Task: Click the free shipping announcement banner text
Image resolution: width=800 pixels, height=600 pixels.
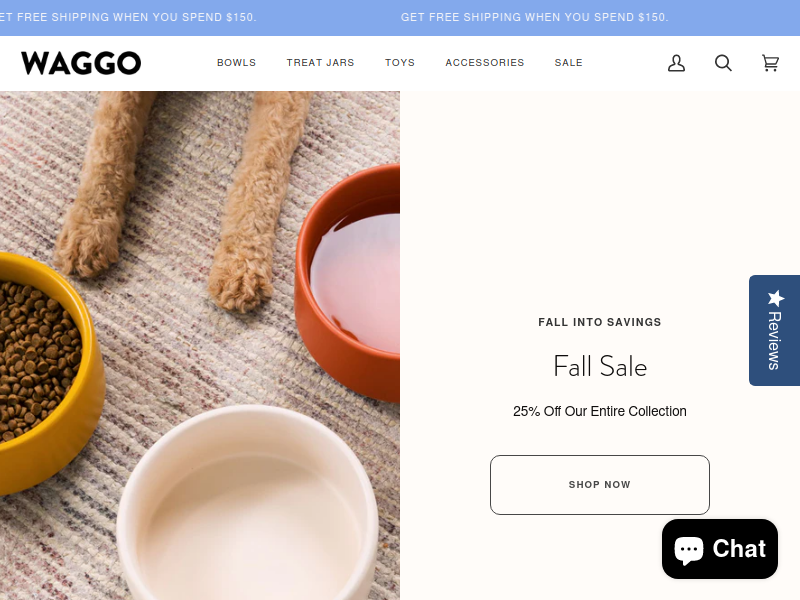Action: coord(534,17)
